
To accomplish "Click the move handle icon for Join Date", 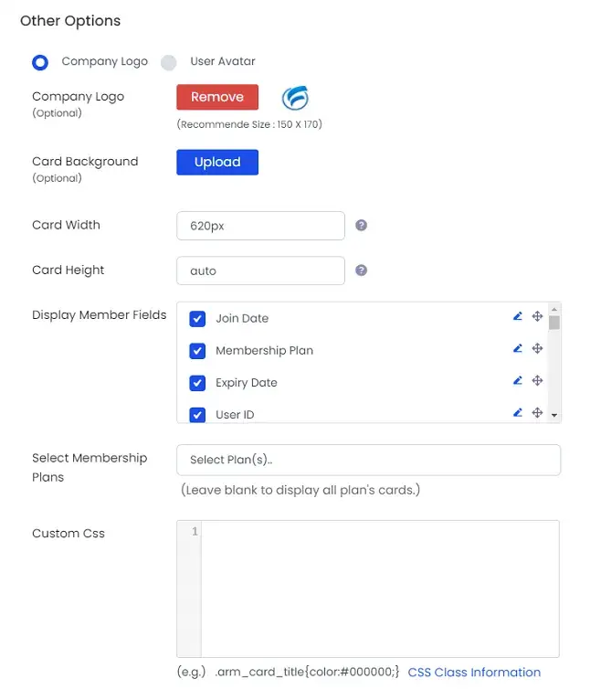I will click(x=538, y=316).
